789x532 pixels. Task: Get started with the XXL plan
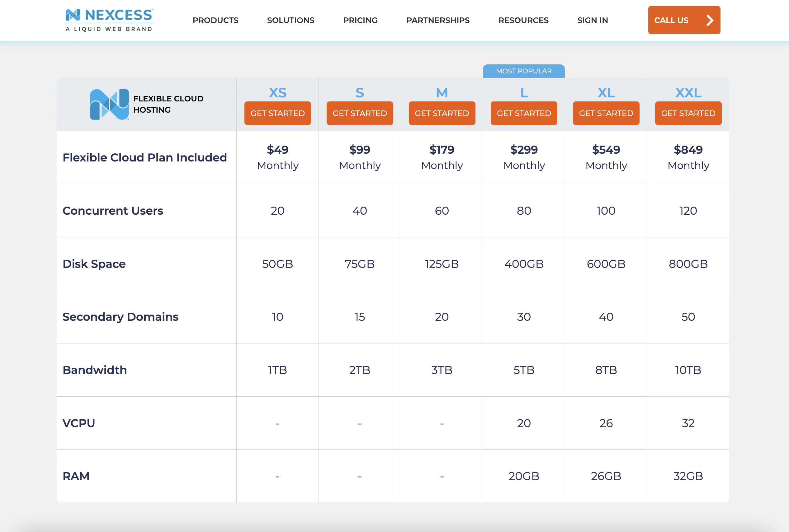(x=688, y=113)
